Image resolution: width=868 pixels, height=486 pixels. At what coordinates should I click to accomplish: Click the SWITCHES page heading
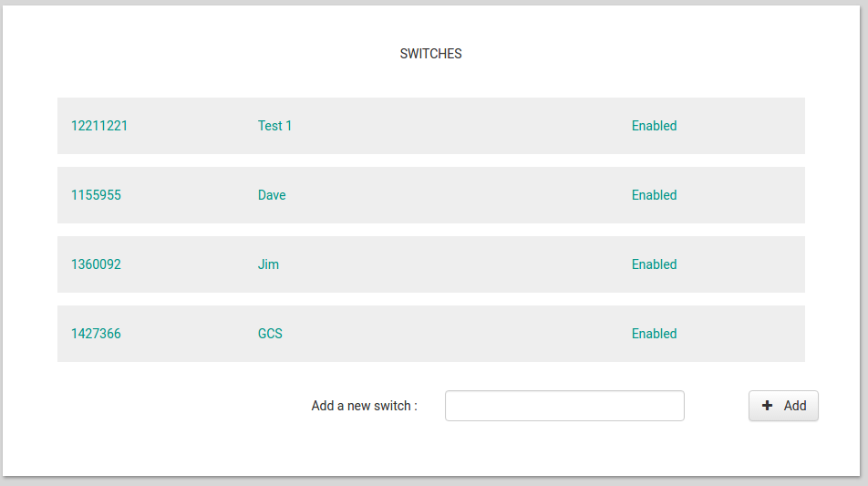(x=430, y=54)
